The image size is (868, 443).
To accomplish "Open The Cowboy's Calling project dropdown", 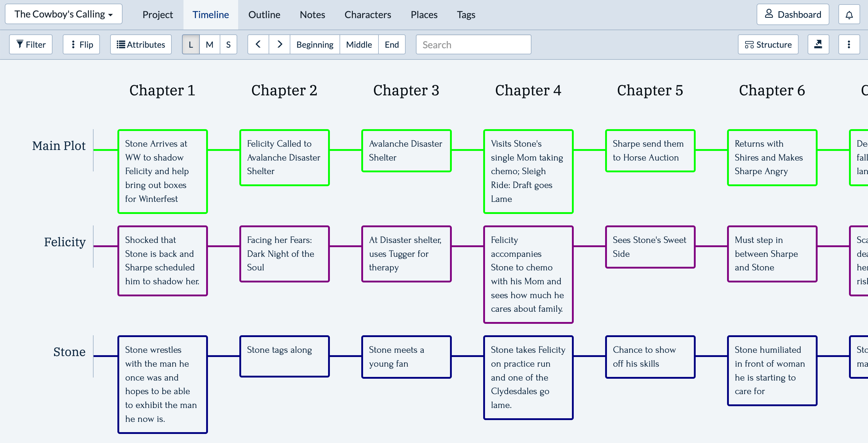I will (64, 14).
